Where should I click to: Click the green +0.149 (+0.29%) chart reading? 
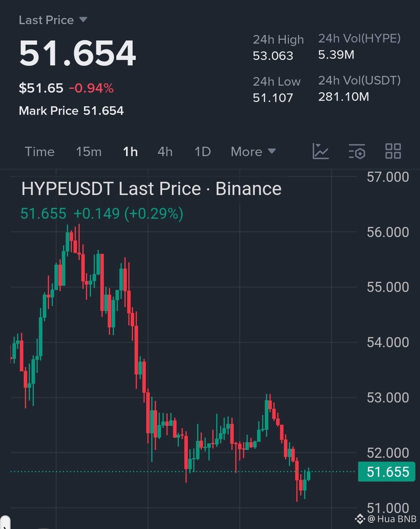128,214
